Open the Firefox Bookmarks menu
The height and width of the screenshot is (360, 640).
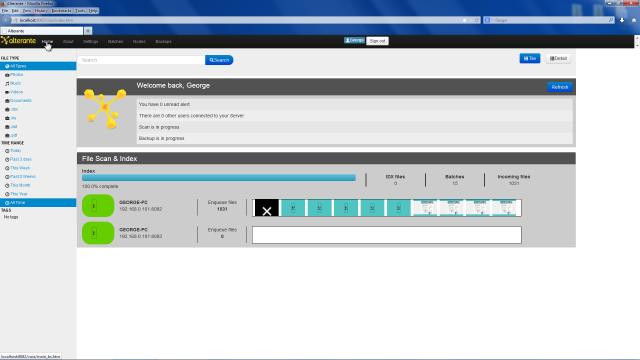61,11
